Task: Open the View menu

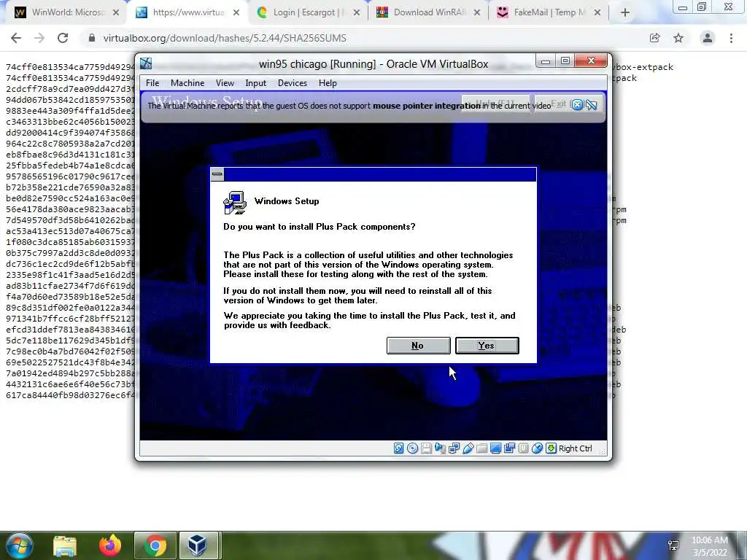Action: click(225, 83)
